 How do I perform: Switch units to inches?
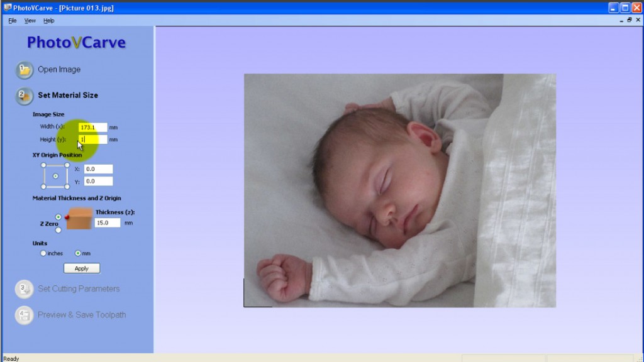click(43, 253)
